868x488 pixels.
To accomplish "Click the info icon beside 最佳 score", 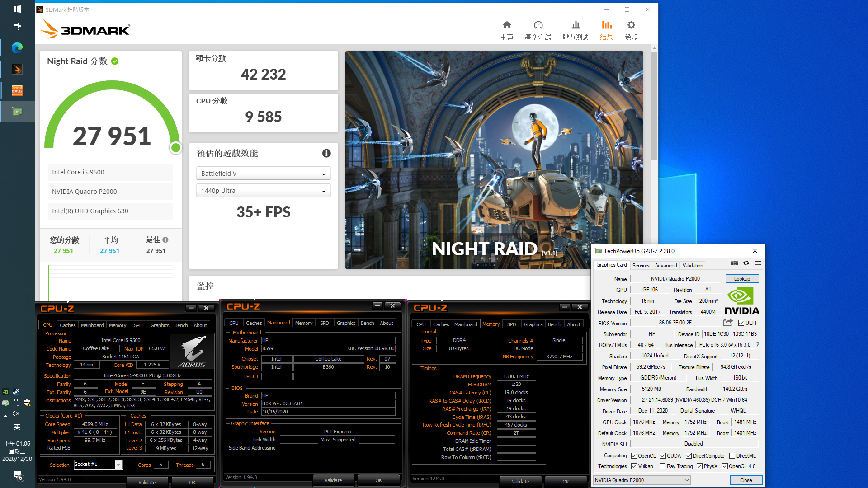I will pos(165,240).
